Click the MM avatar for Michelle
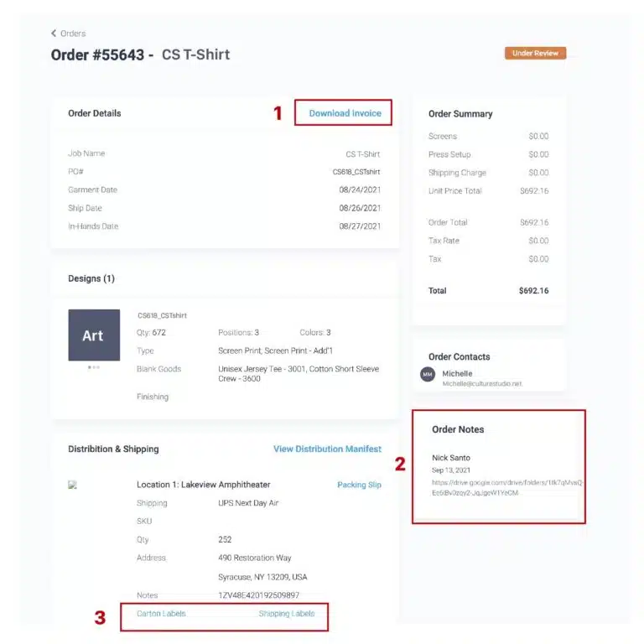Viewport: 644px width, 644px height. tap(428, 374)
